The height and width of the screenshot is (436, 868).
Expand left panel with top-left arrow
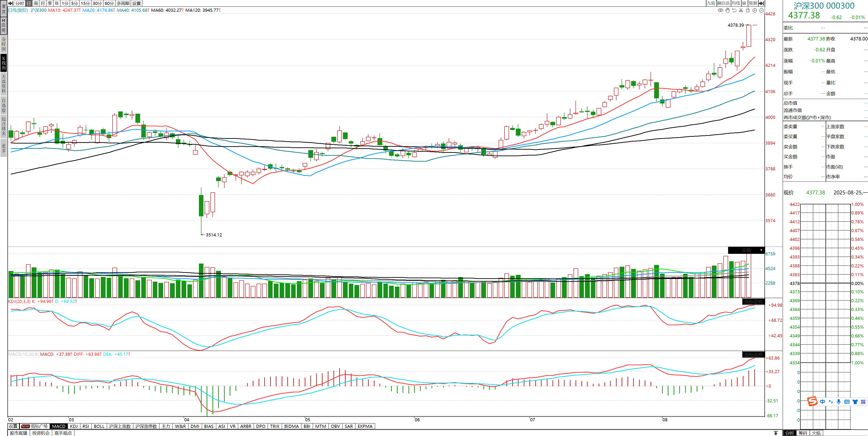coord(11,3)
